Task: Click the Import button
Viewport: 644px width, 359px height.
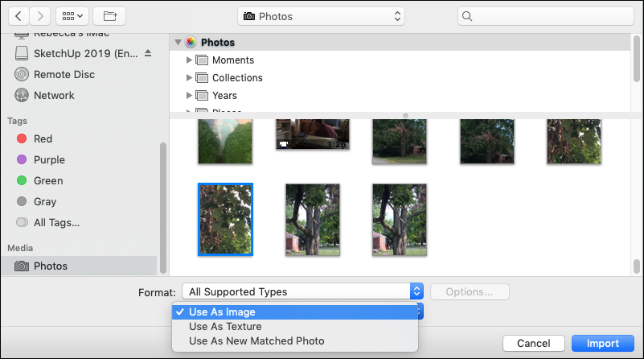Action: pos(602,344)
